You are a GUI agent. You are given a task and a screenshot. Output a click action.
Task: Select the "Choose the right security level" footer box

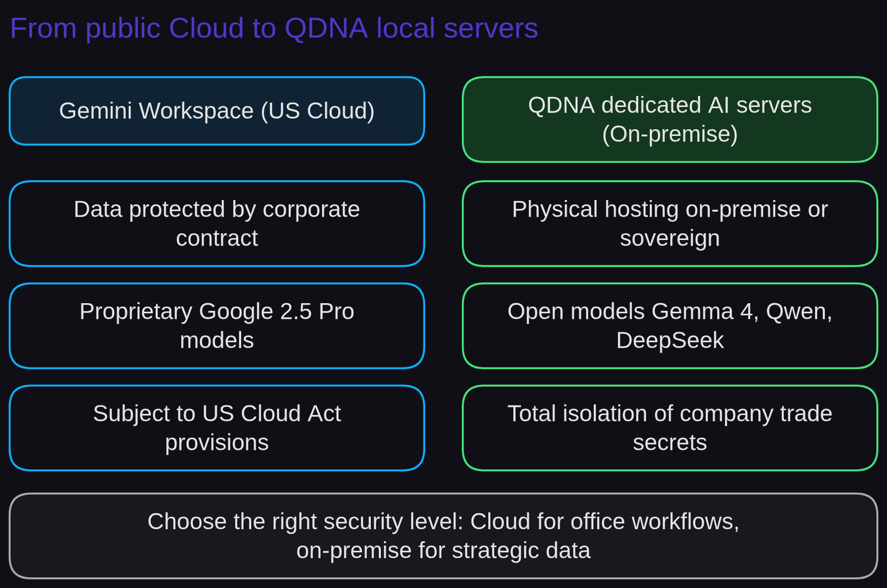click(443, 536)
